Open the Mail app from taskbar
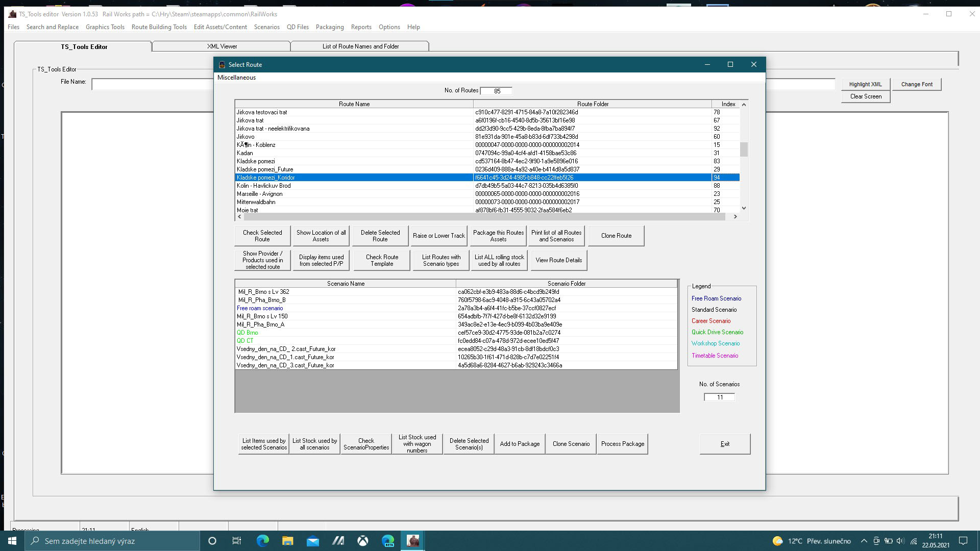Viewport: 980px width, 551px height. tap(313, 541)
